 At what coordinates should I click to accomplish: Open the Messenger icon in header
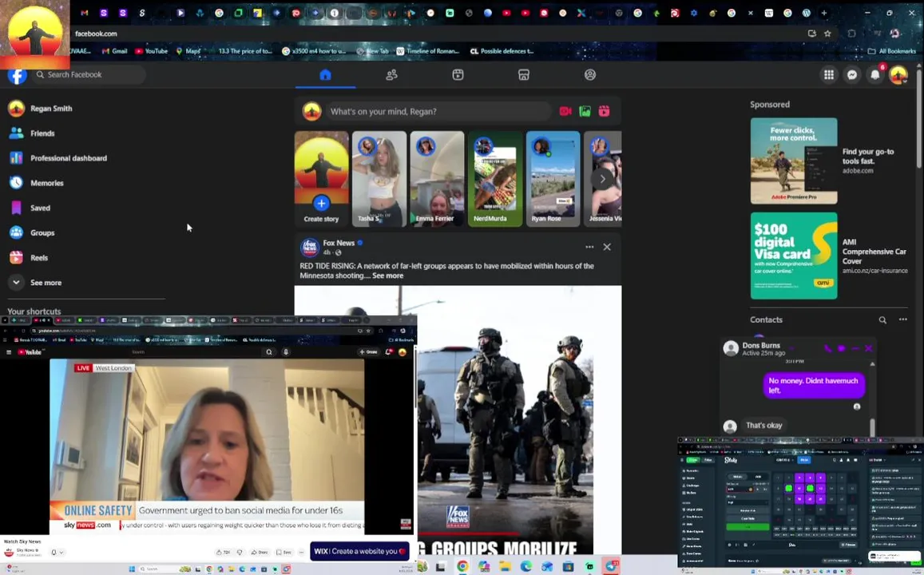tap(852, 75)
